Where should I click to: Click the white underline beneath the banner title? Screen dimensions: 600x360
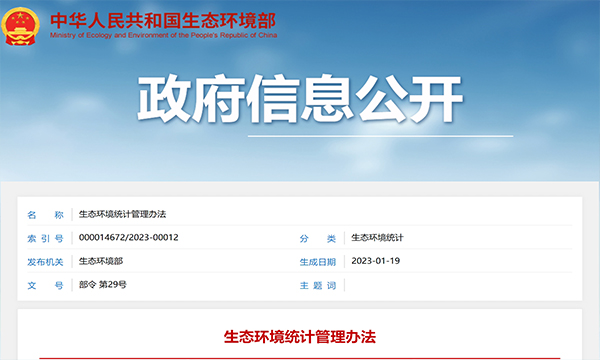380,136
